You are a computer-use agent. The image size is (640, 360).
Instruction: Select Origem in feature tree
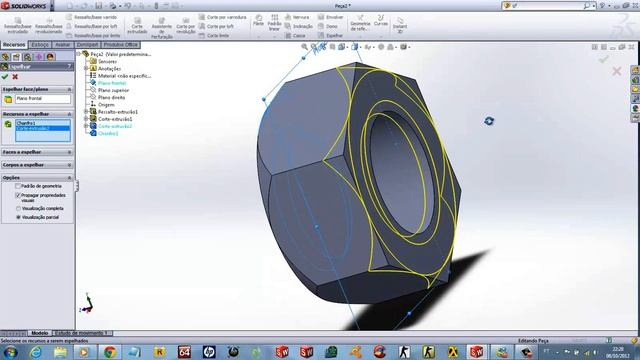pyautogui.click(x=106, y=105)
